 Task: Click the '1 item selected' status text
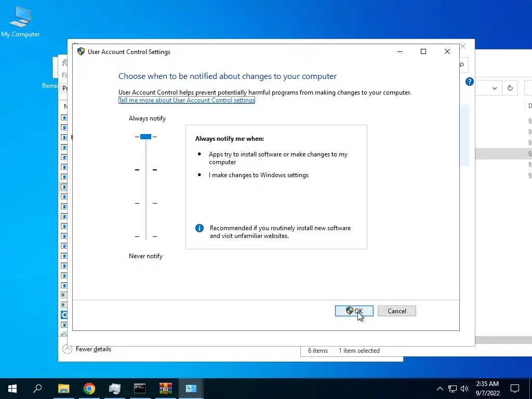(359, 351)
